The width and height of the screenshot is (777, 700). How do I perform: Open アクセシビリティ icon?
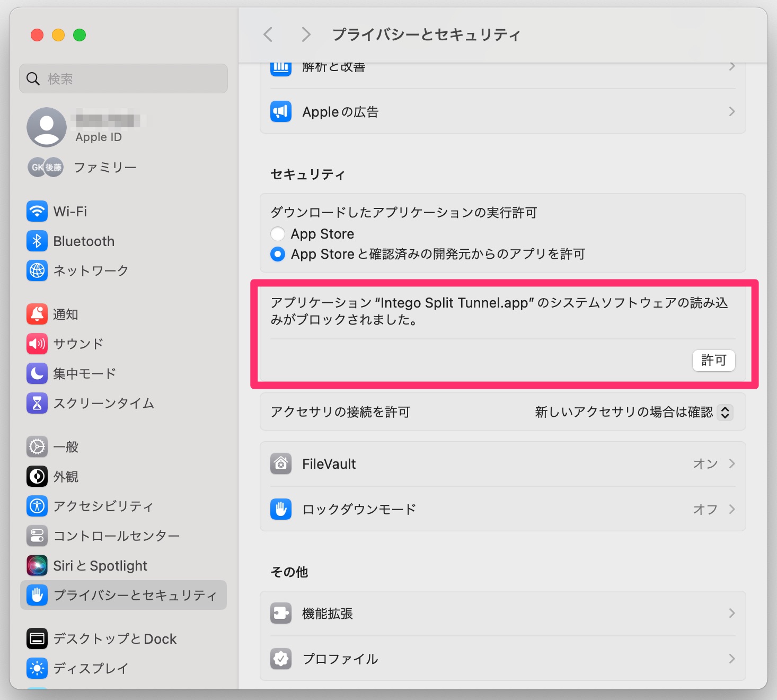point(37,506)
